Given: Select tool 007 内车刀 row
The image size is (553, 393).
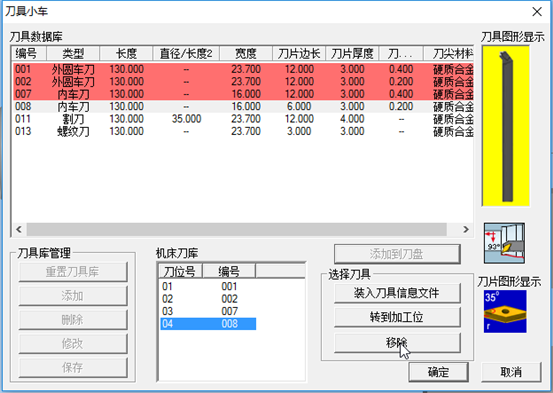Looking at the screenshot, I should [x=243, y=94].
